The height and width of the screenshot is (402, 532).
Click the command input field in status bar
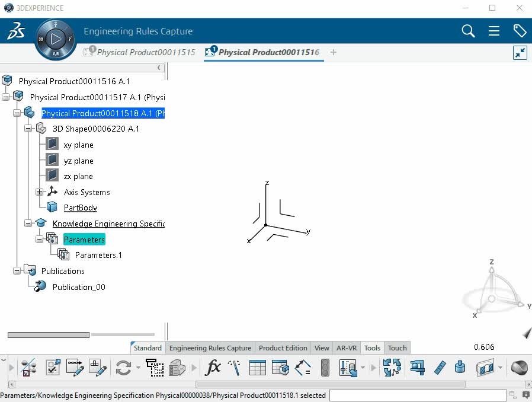click(x=418, y=395)
